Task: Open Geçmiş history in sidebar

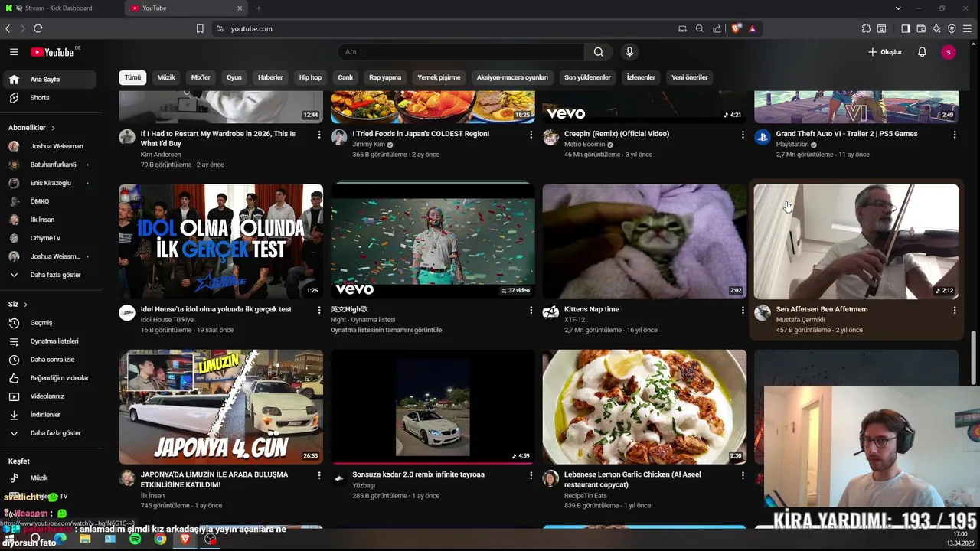Action: pyautogui.click(x=48, y=323)
